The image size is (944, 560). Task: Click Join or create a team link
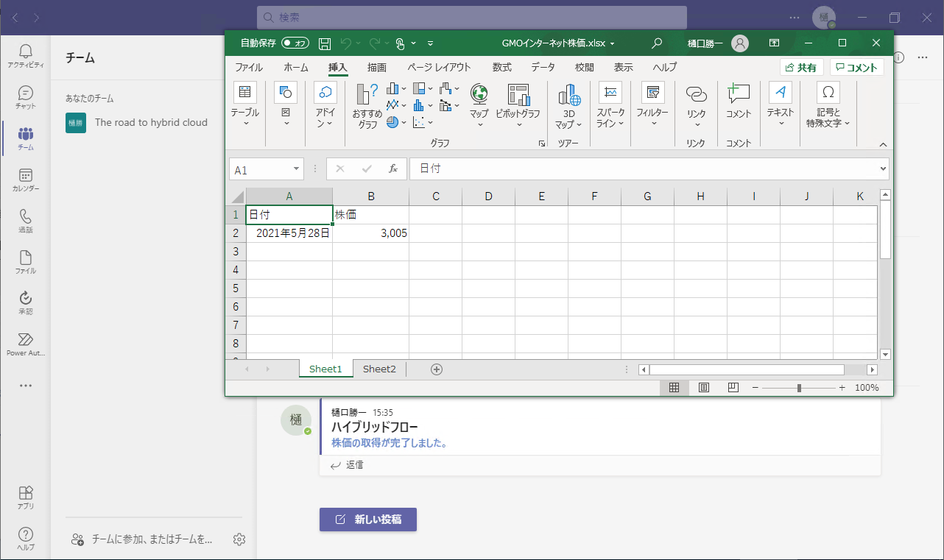pyautogui.click(x=142, y=539)
